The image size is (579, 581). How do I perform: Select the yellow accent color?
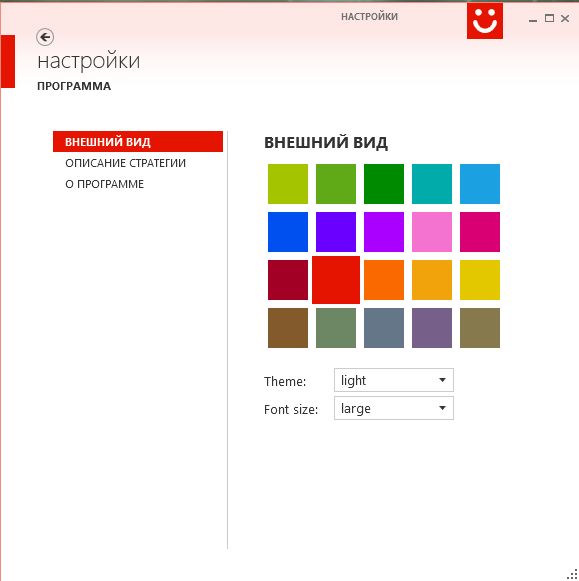[480, 280]
